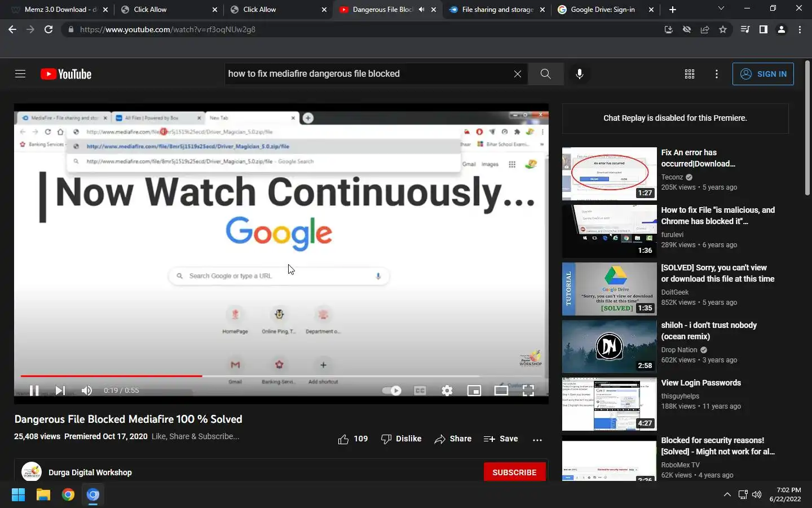Open the YouTube guide hamburger menu
Screen dimensions: 812x508
20,74
